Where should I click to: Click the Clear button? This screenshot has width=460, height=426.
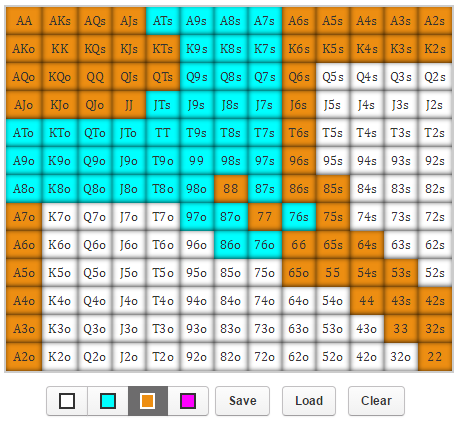pos(376,401)
